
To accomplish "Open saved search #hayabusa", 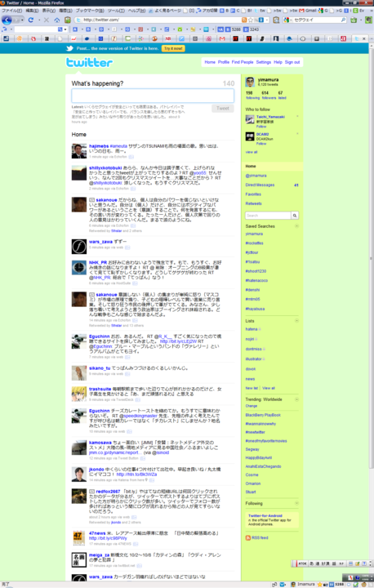I will click(x=255, y=309).
